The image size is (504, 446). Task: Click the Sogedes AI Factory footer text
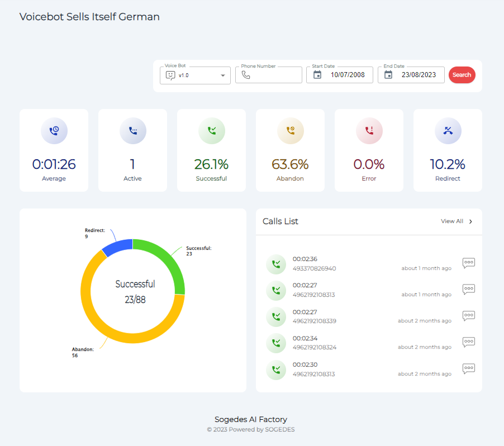[251, 419]
